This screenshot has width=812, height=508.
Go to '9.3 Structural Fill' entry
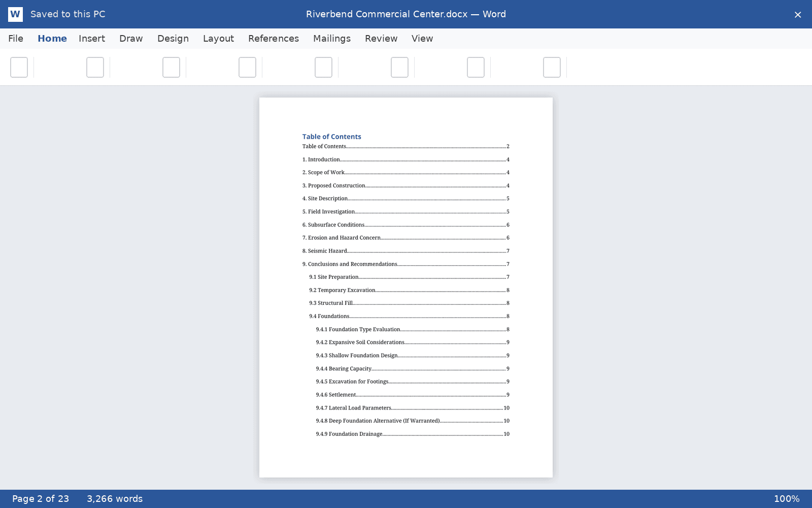pyautogui.click(x=409, y=303)
